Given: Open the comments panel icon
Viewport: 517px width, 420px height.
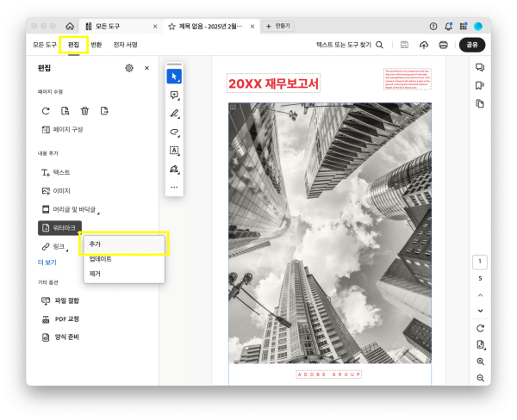Looking at the screenshot, I should click(480, 67).
